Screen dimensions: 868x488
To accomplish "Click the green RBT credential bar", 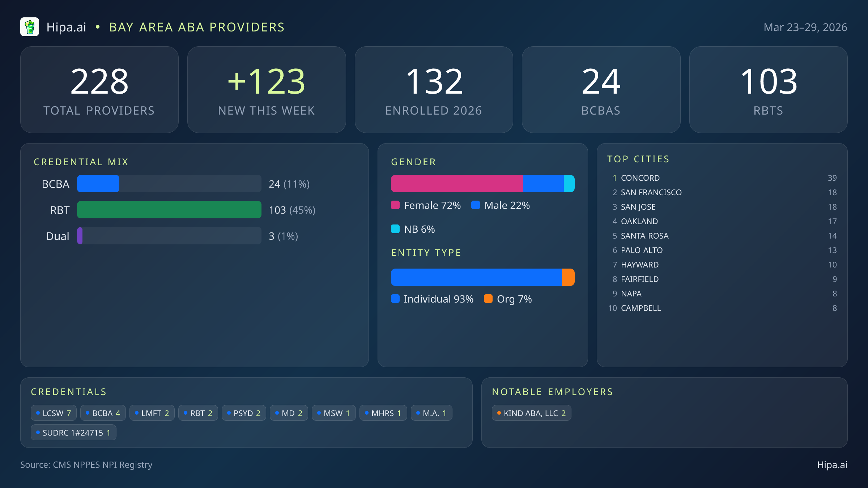I will click(x=169, y=210).
